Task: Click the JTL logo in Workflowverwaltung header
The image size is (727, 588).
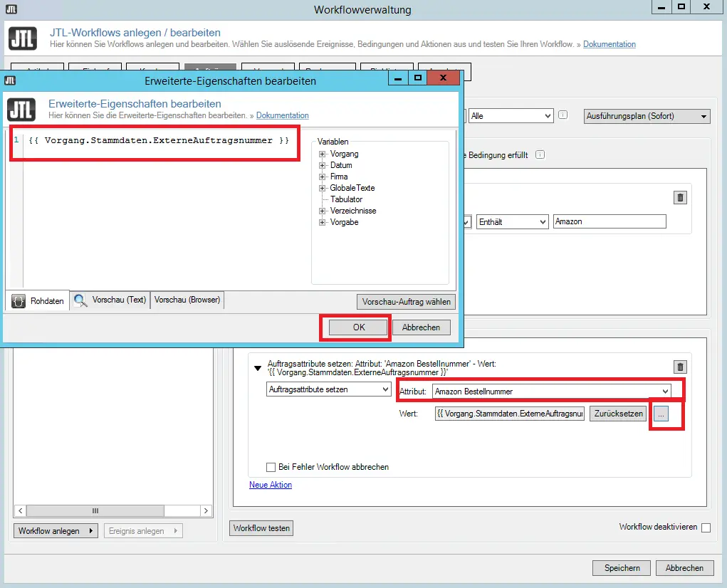Action: 23,38
